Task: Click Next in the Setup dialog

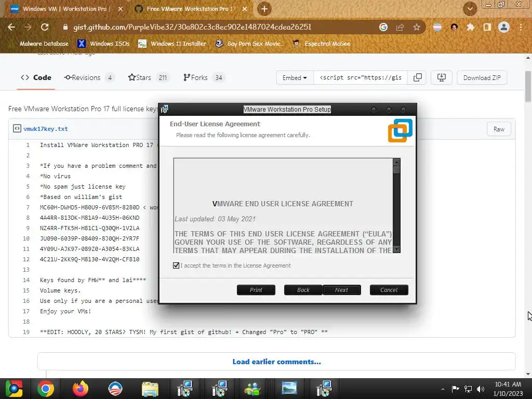Action: point(342,290)
